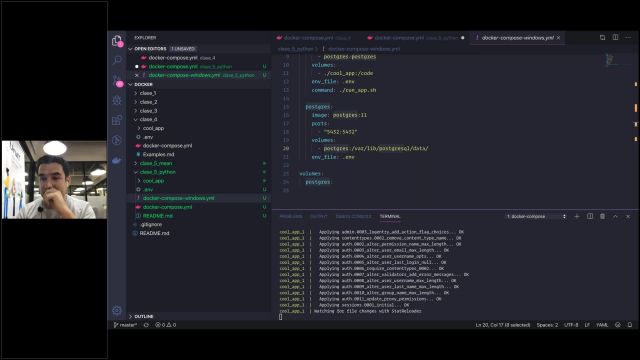
Task: Click the class_5_python breadcrumb segment
Action: click(296, 49)
